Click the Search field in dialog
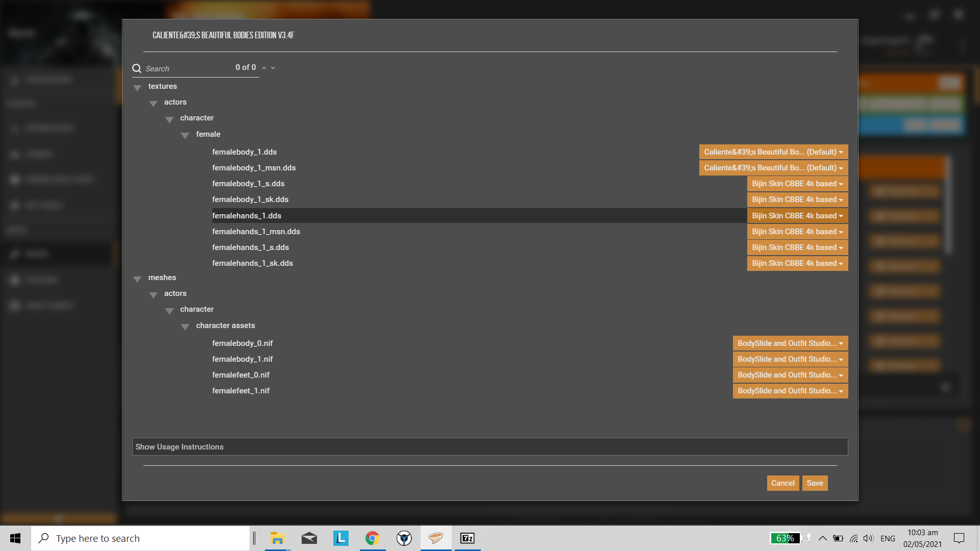 pyautogui.click(x=188, y=68)
